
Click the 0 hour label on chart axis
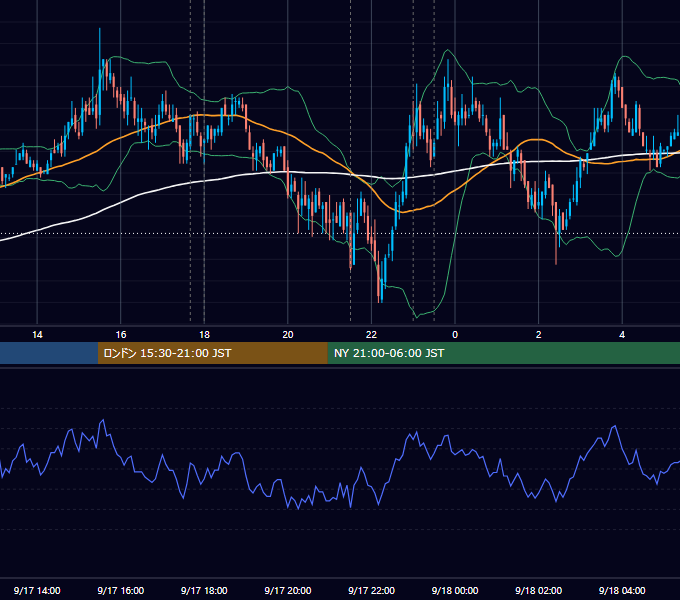point(455,335)
